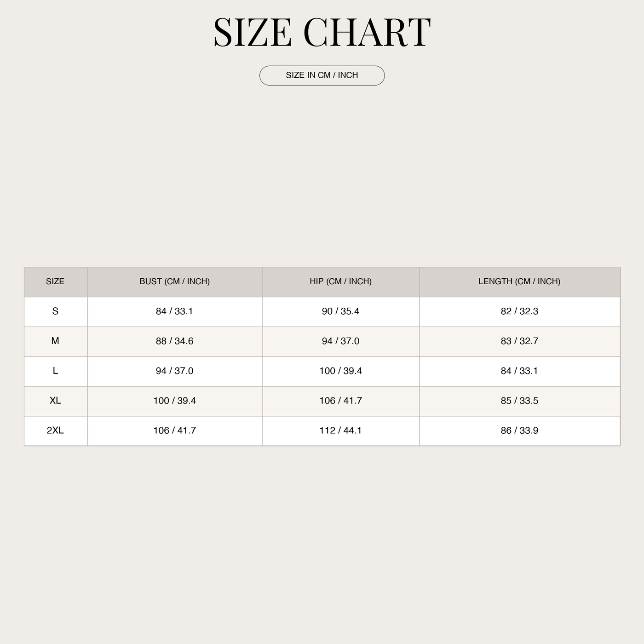Click the length value 85 / 33.5
Viewport: 644px width, 644px height.
519,401
